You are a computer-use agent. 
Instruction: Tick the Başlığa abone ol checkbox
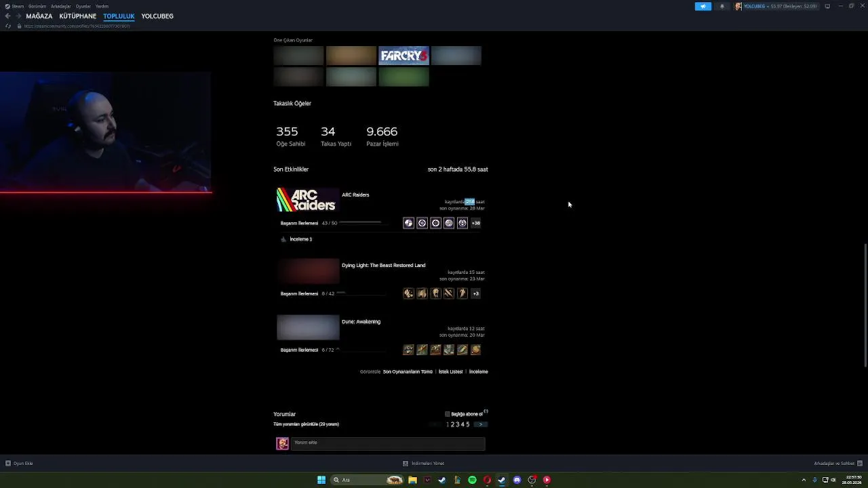(448, 414)
